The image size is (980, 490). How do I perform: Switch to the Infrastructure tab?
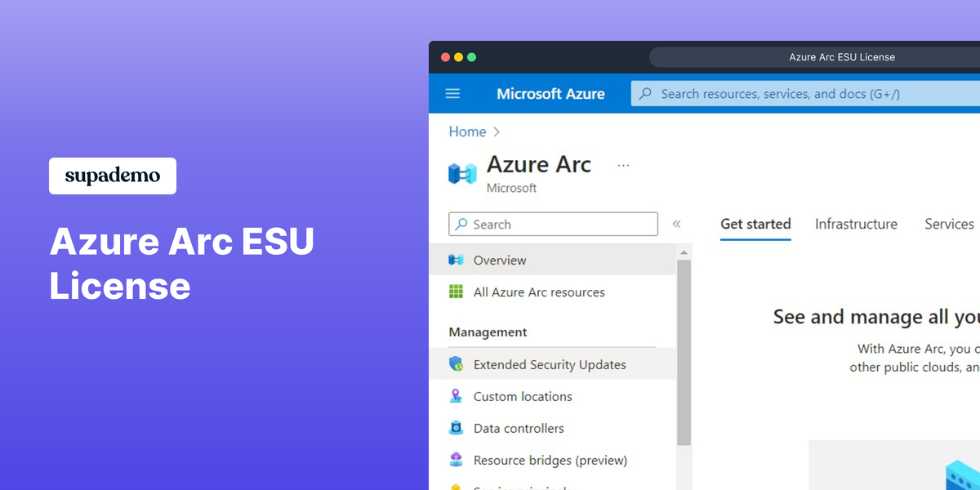click(856, 224)
